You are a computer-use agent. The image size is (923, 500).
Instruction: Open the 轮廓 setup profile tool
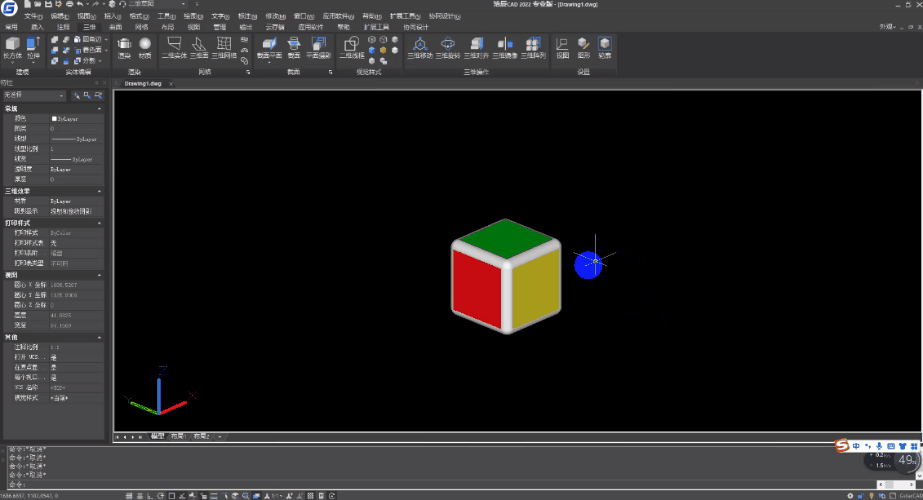pyautogui.click(x=605, y=48)
